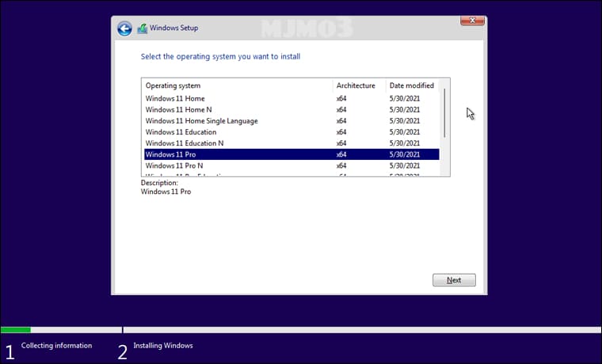Click x64 in the Windows 11 Home row

(x=341, y=99)
